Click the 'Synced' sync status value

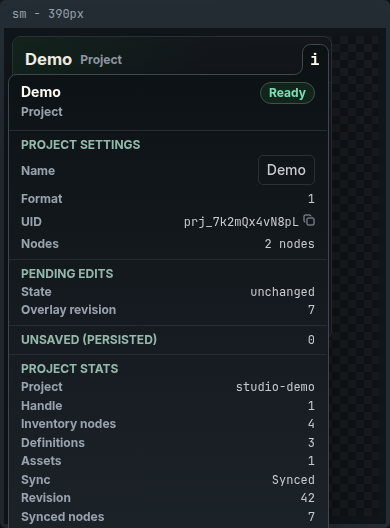pyautogui.click(x=293, y=480)
